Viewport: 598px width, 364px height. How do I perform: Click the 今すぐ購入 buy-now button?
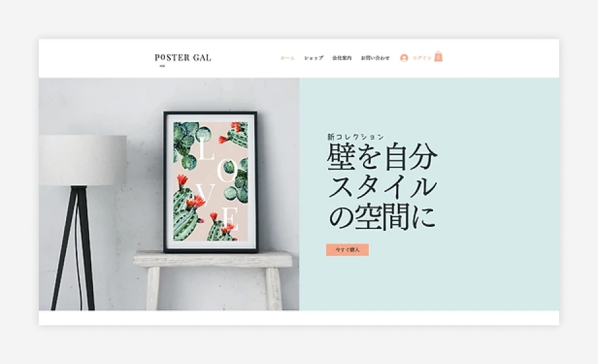(x=348, y=250)
